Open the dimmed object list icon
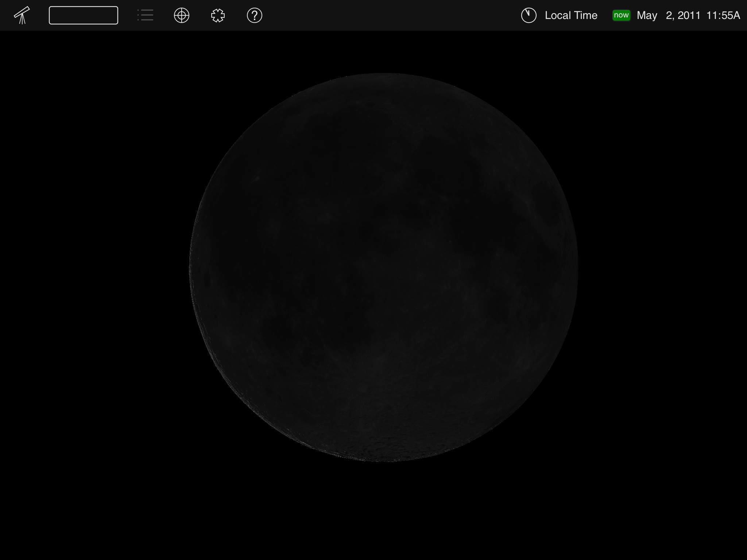747x560 pixels. pos(145,15)
